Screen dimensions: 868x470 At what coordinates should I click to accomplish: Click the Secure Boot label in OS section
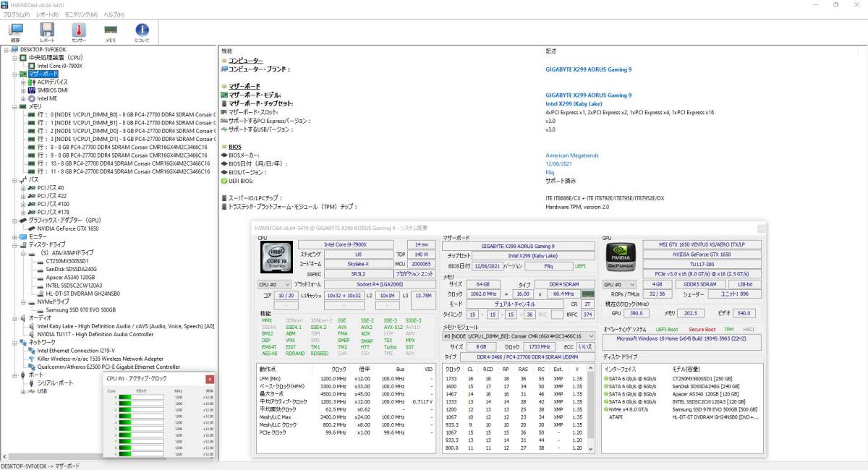(x=701, y=330)
